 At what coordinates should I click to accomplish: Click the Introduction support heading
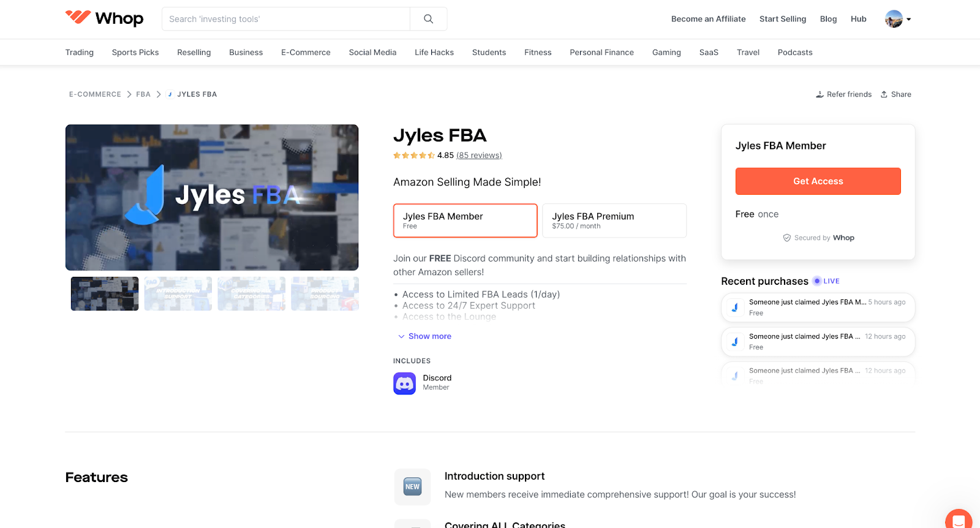[494, 476]
